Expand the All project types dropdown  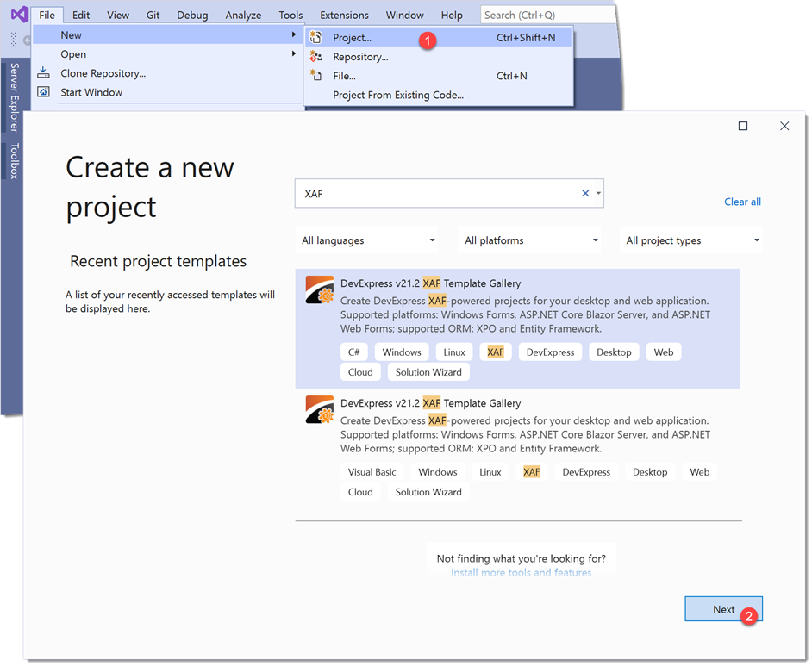[692, 240]
